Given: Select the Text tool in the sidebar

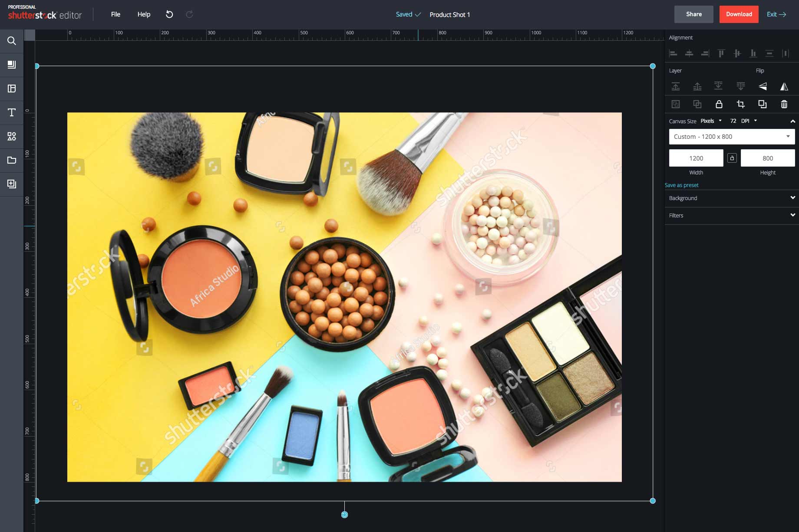Looking at the screenshot, I should pyautogui.click(x=12, y=112).
